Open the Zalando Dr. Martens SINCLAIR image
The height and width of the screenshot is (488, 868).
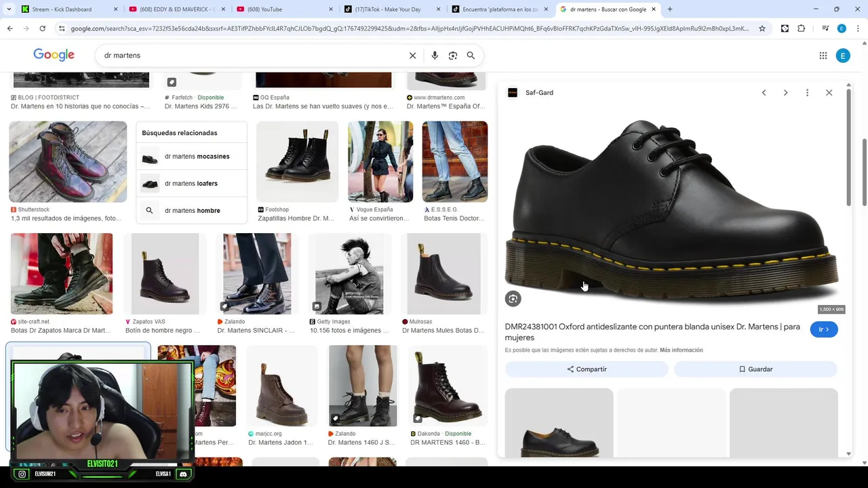point(257,274)
